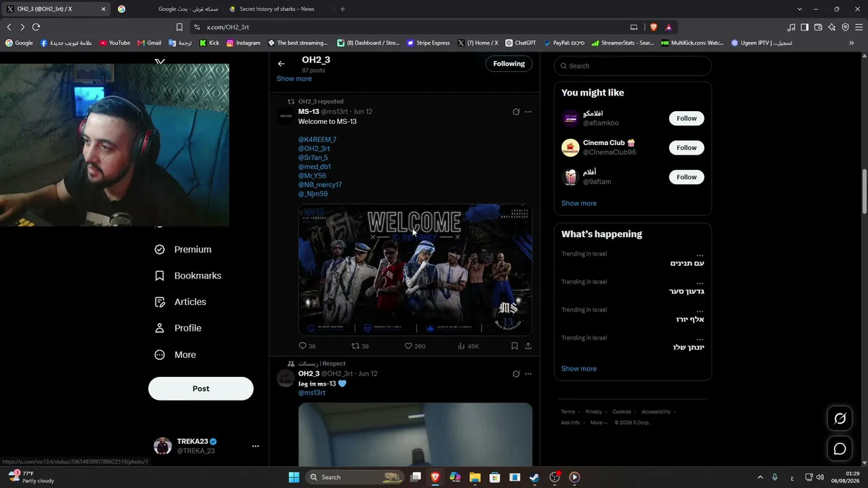
Task: Show more trends under What's happening
Action: [579, 369]
